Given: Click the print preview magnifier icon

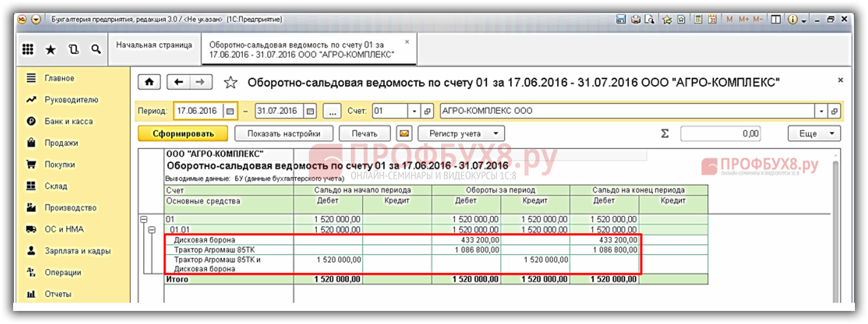Looking at the screenshot, I should pos(650,20).
